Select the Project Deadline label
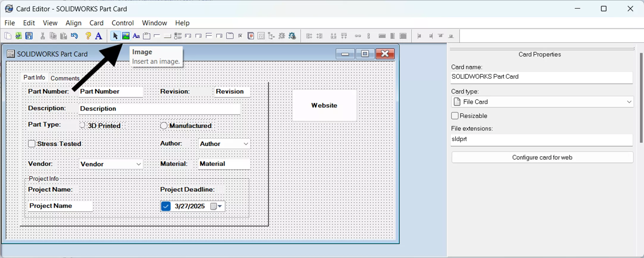 (x=187, y=189)
